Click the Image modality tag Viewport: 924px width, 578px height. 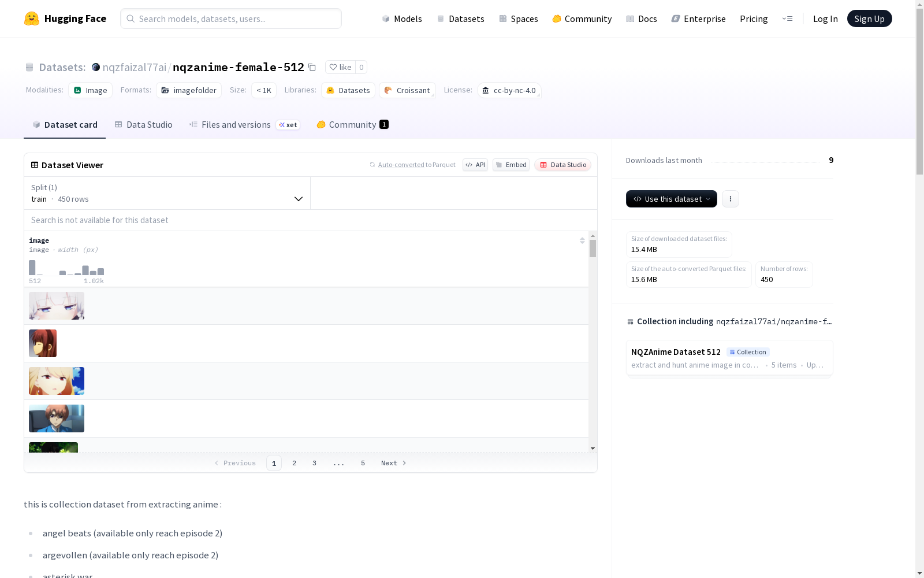tap(91, 90)
